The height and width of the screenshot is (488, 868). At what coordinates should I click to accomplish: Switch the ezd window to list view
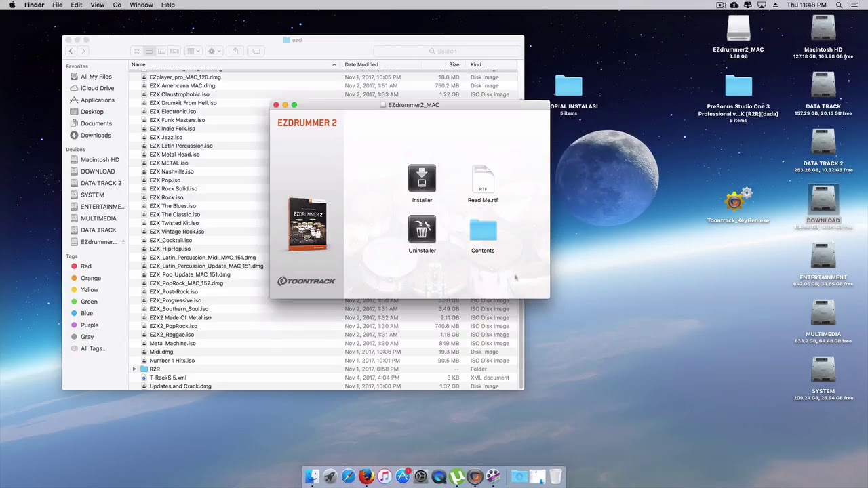(149, 51)
